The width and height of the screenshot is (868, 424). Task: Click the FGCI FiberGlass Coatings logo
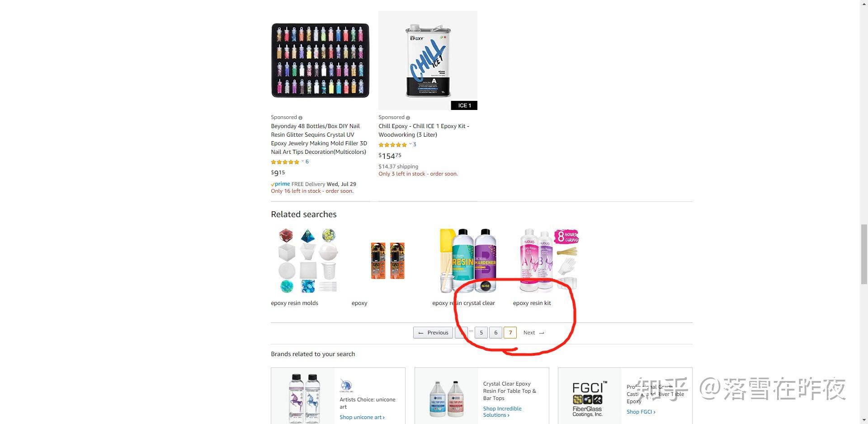pyautogui.click(x=588, y=399)
